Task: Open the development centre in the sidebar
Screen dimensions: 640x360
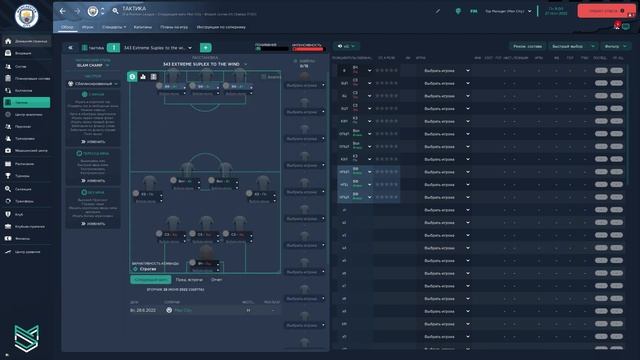Action: tap(27, 252)
